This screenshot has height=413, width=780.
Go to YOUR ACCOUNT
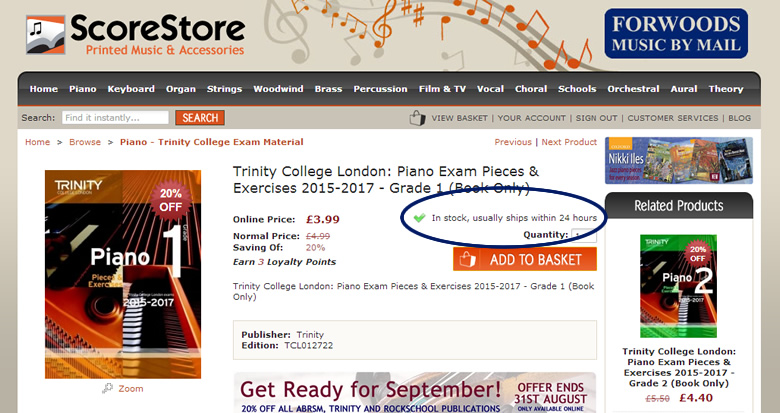[532, 118]
